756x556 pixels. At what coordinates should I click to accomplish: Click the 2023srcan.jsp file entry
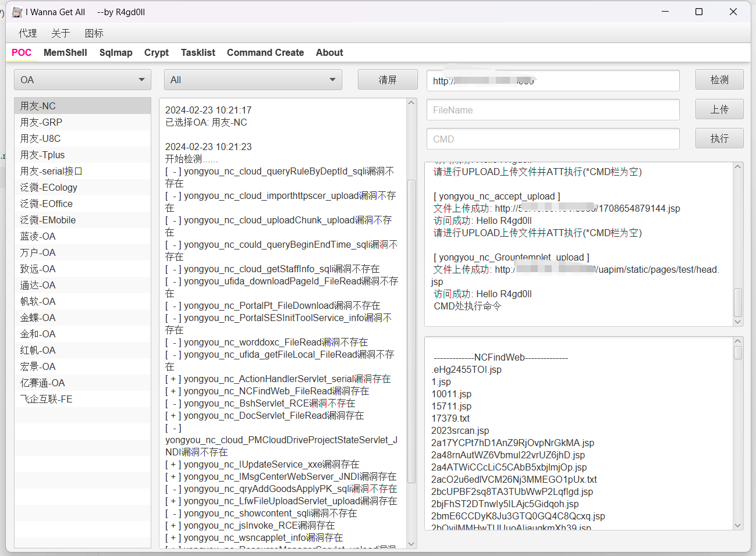460,430
